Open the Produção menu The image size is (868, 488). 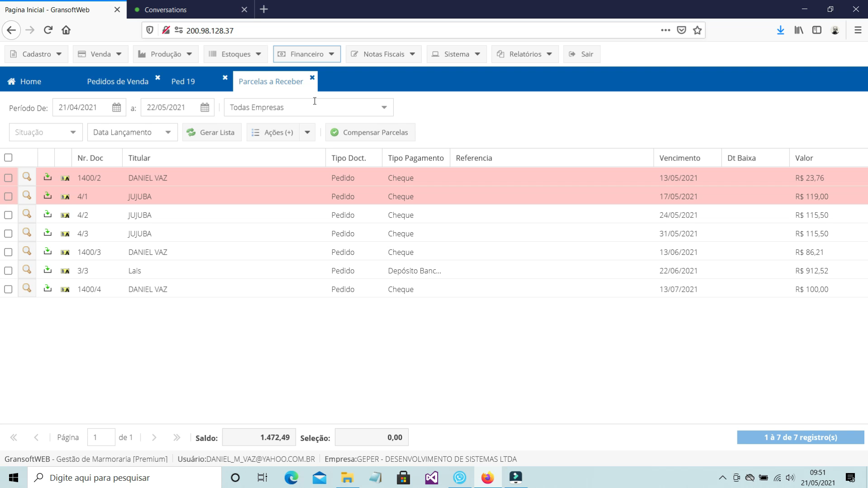[165, 54]
